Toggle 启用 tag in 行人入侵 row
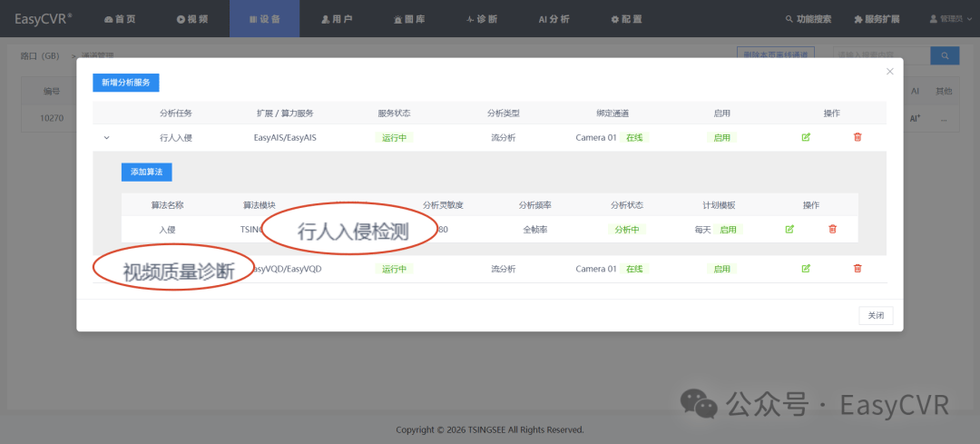 [722, 138]
